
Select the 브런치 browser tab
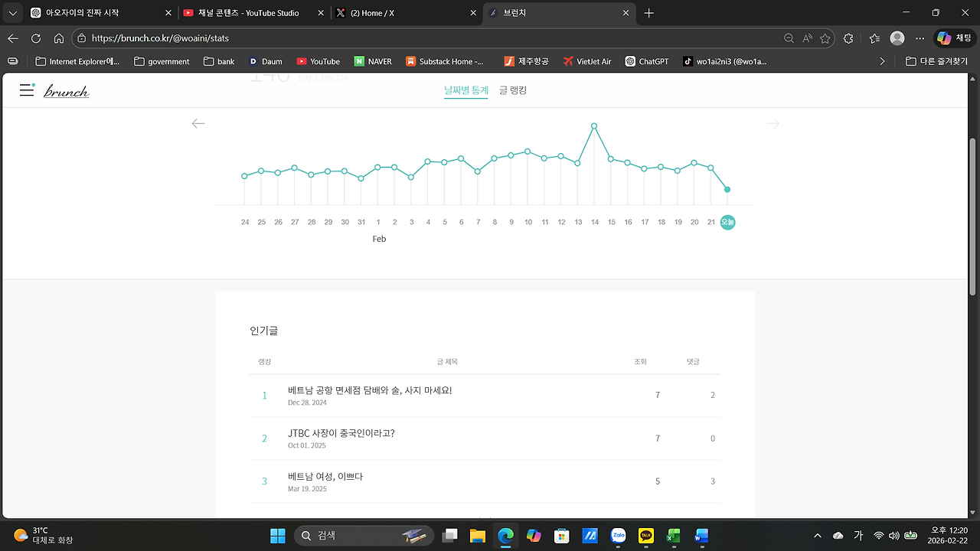click(560, 13)
